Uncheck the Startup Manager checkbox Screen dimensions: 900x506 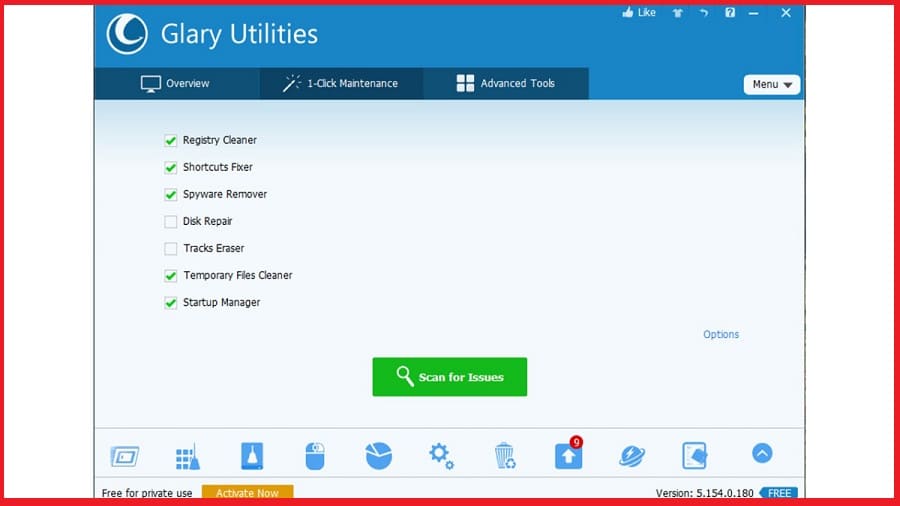pyautogui.click(x=170, y=302)
